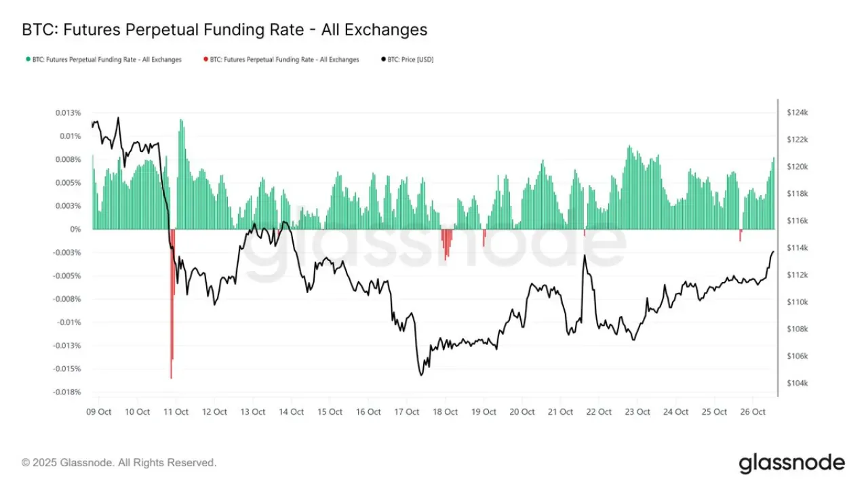Image resolution: width=868 pixels, height=488 pixels.
Task: Select the 26 Oct date tick
Action: click(753, 412)
